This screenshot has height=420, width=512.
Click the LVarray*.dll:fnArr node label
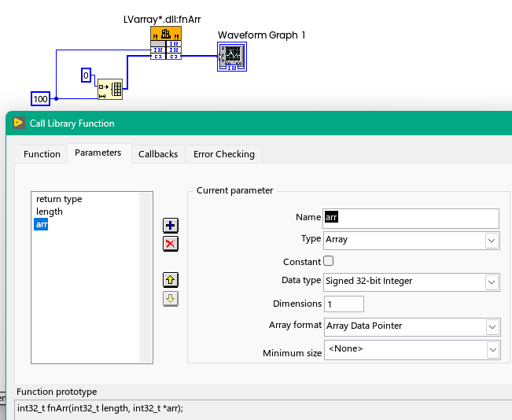(x=162, y=20)
